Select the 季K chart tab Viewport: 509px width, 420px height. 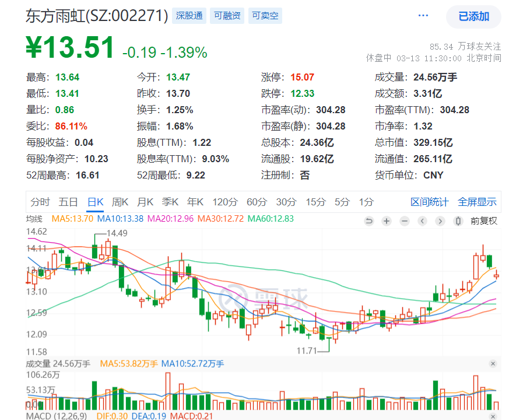[x=170, y=202]
